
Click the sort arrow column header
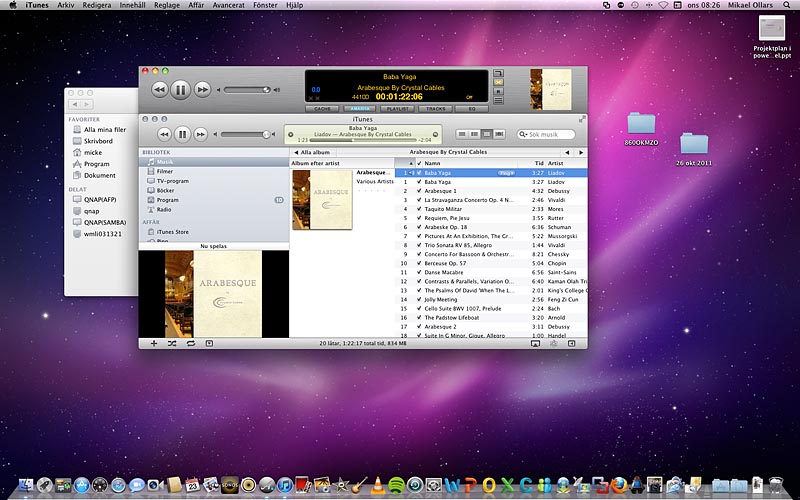[405, 163]
